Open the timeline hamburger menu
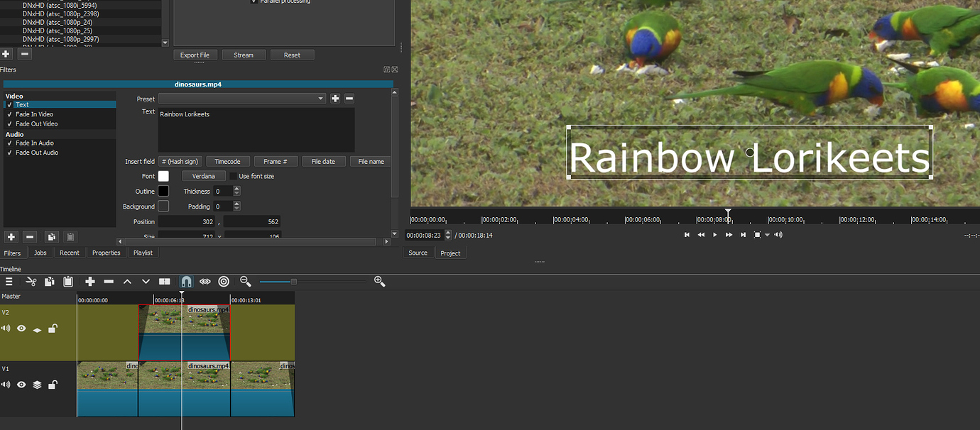 pos(9,282)
